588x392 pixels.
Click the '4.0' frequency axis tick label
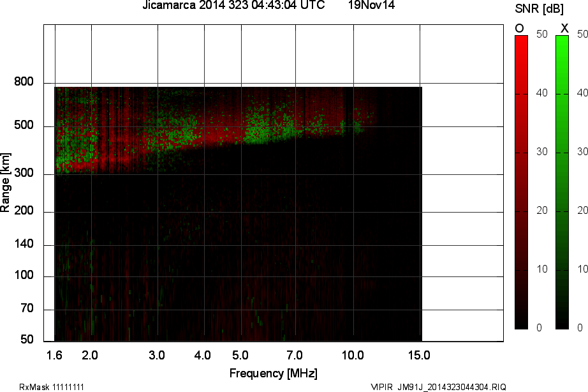(x=203, y=355)
